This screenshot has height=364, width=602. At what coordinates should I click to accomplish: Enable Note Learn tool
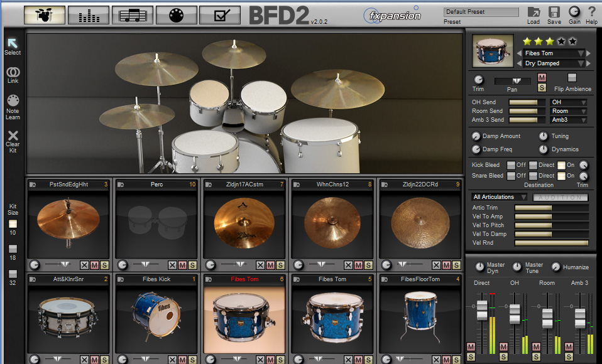coord(13,100)
